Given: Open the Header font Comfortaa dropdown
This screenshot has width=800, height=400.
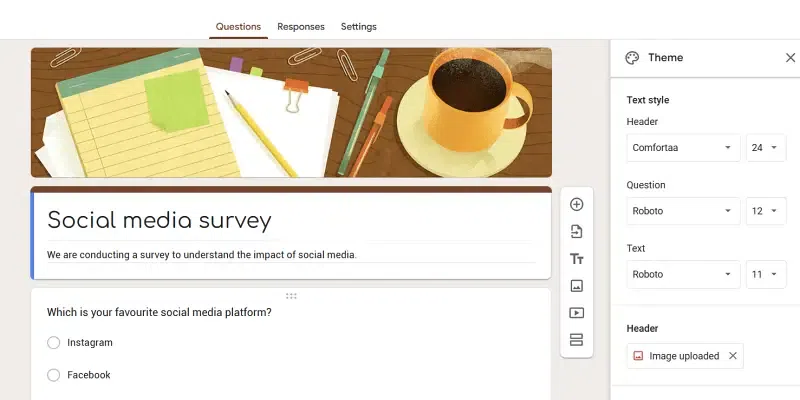Looking at the screenshot, I should pyautogui.click(x=683, y=148).
